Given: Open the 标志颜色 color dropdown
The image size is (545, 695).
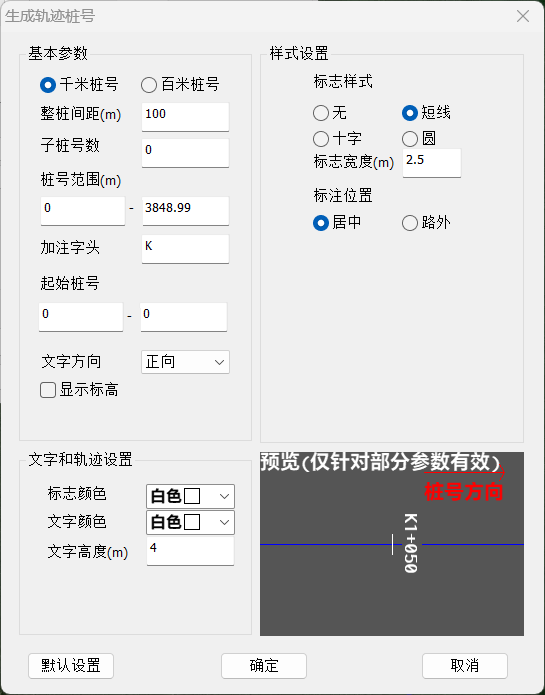Looking at the screenshot, I should point(190,496).
